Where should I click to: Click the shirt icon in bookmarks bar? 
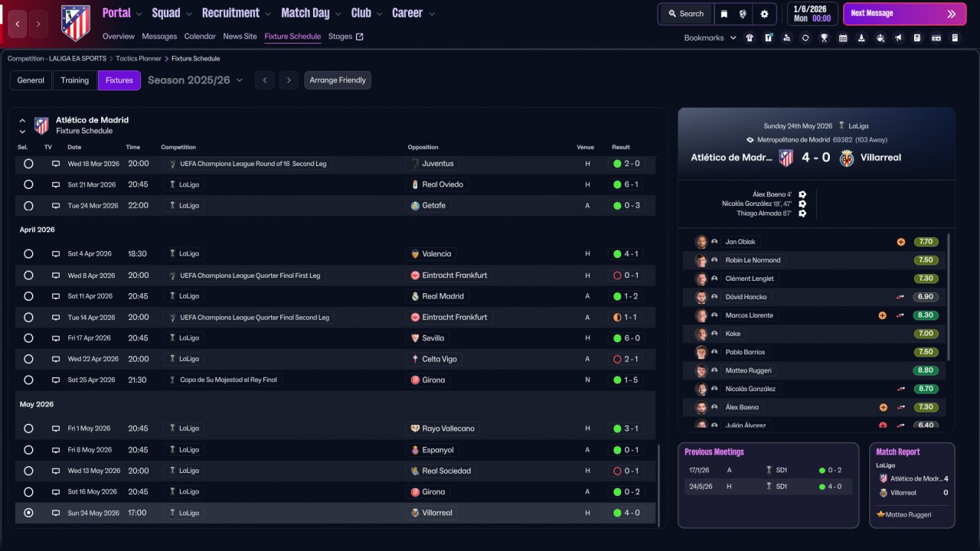tap(750, 37)
